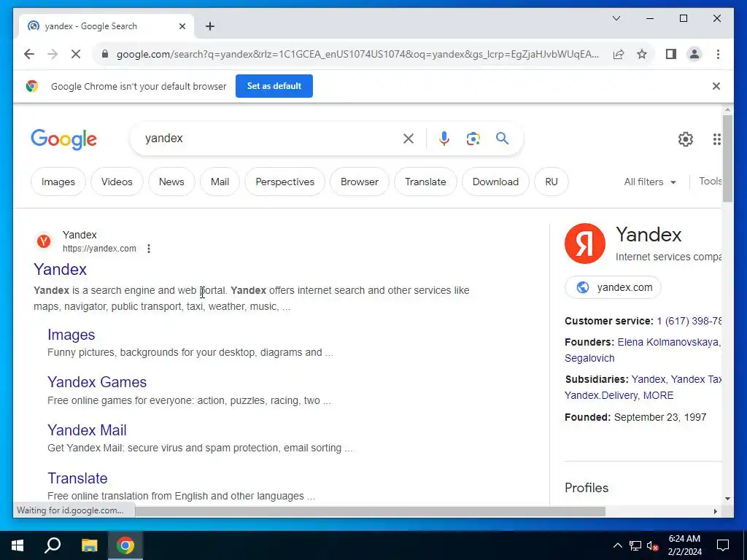Click the browser back arrow
The height and width of the screenshot is (560, 747).
29,54
